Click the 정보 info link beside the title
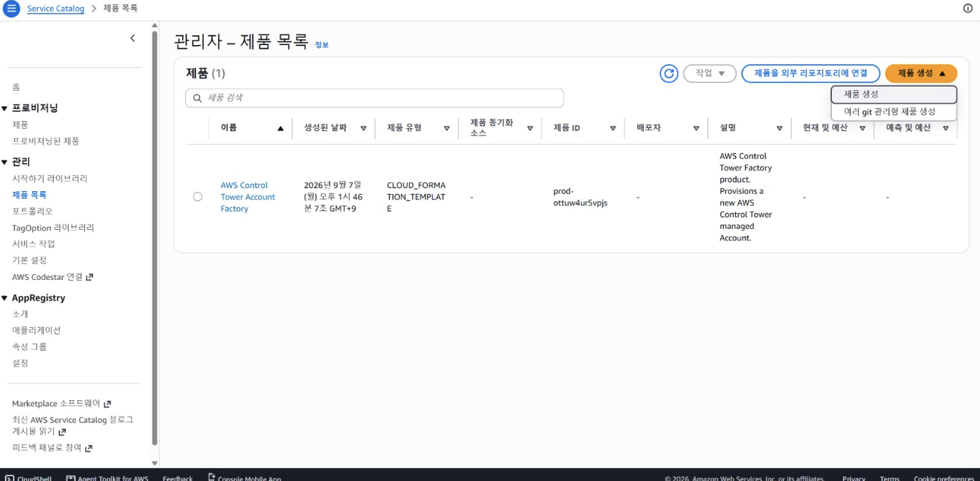The height and width of the screenshot is (481, 980). 322,45
